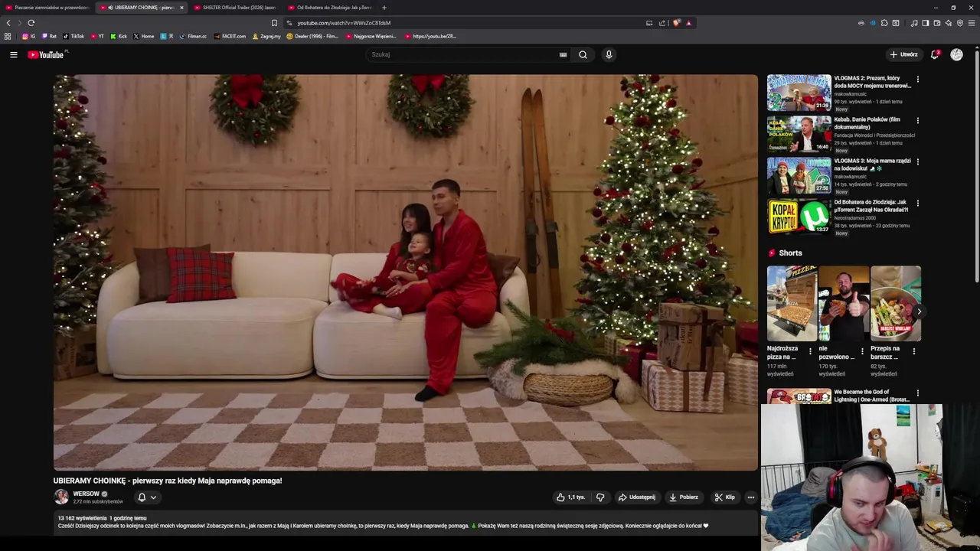This screenshot has height=551, width=980.
Task: Click the main video player to pause
Action: pos(406,272)
